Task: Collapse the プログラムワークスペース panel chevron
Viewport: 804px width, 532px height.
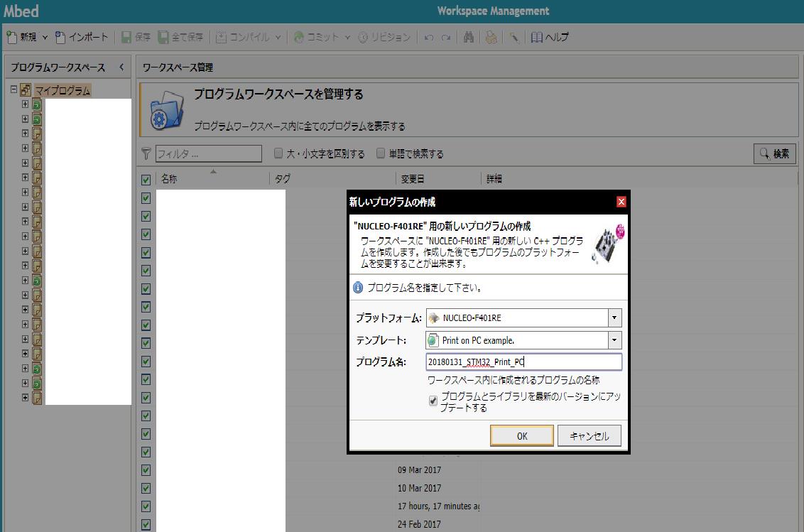Action: click(x=121, y=67)
